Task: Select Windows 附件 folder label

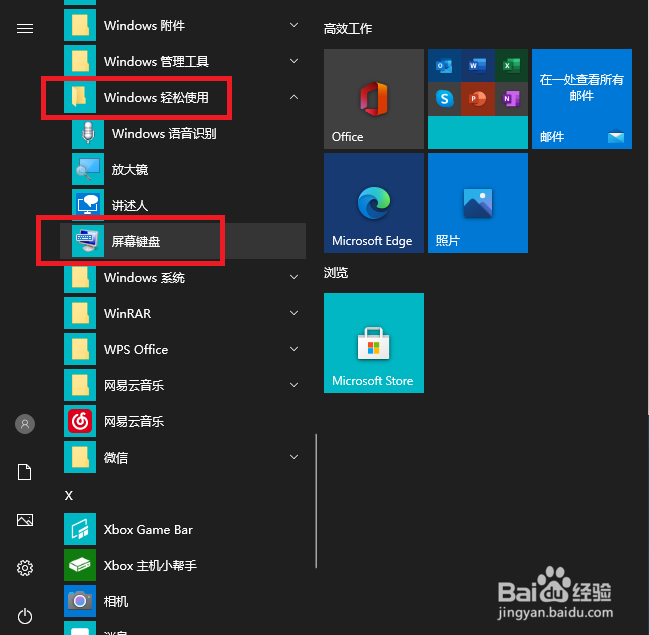Action: click(x=144, y=26)
